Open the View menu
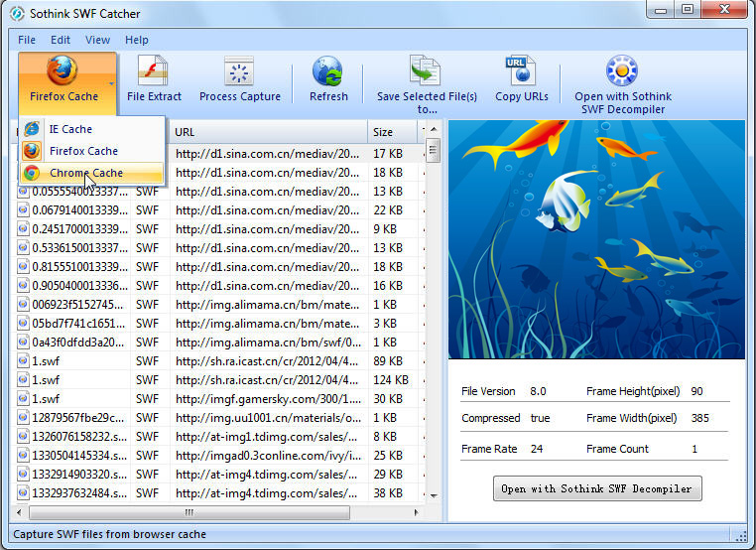 pos(97,40)
